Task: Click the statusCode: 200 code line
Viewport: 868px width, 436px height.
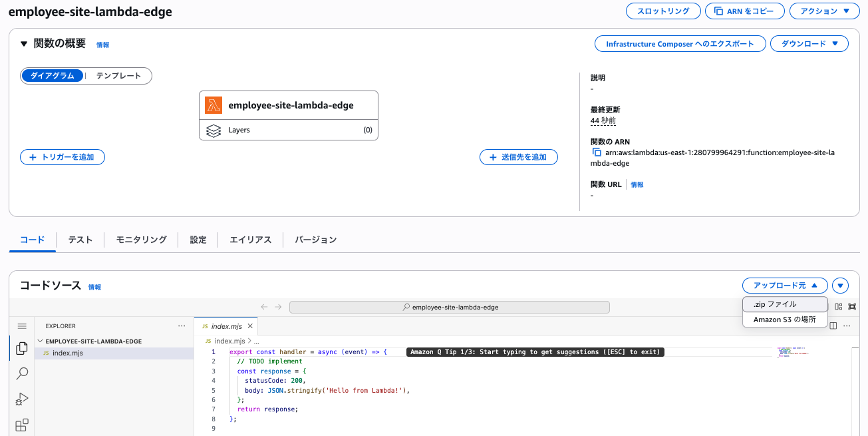Action: [x=275, y=381]
